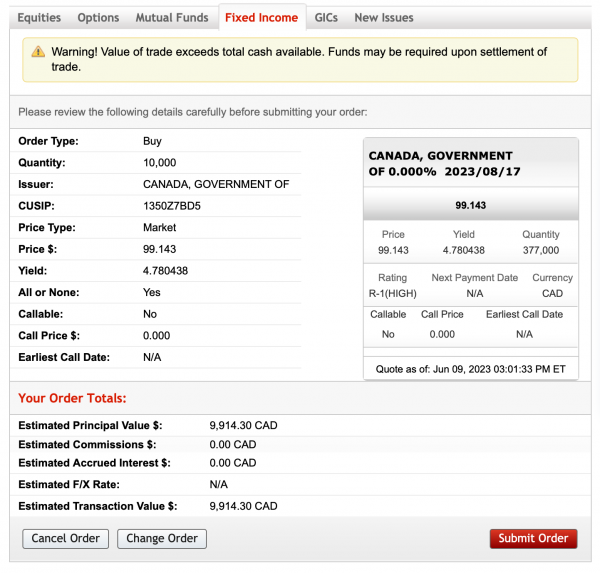Viewport: 600px width, 573px height.
Task: Open the Equities tab
Action: pos(39,18)
